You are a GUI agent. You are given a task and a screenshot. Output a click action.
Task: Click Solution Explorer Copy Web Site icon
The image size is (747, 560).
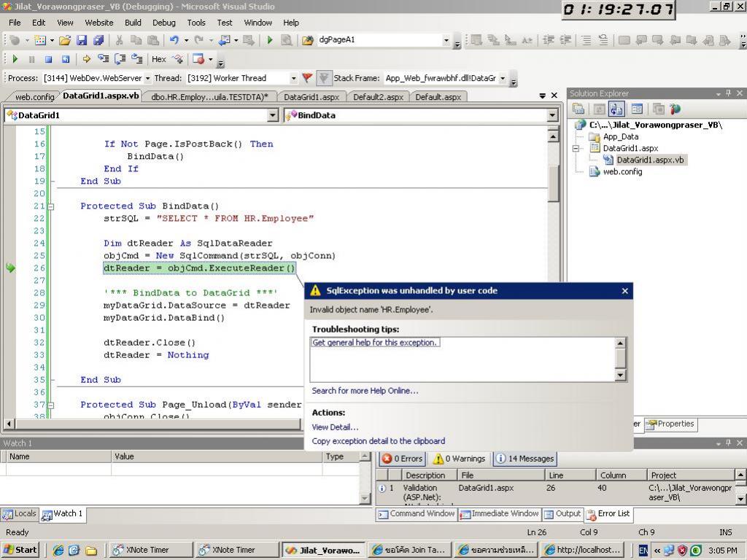(x=659, y=109)
